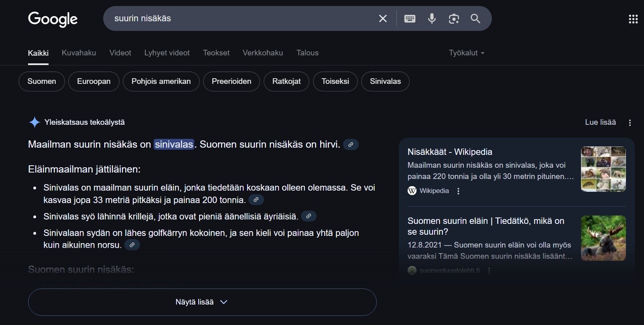Viewport: 644px width, 325px height.
Task: Expand the Työkalut dropdown
Action: (x=467, y=53)
